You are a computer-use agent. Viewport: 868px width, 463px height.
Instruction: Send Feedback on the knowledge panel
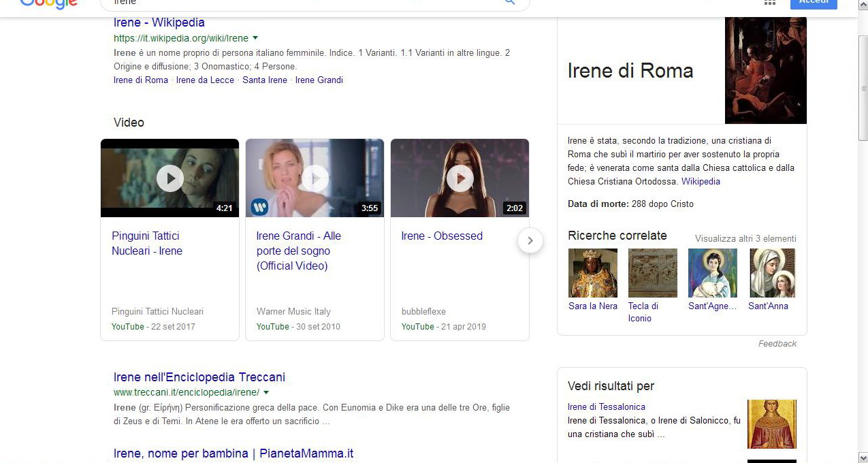click(777, 344)
